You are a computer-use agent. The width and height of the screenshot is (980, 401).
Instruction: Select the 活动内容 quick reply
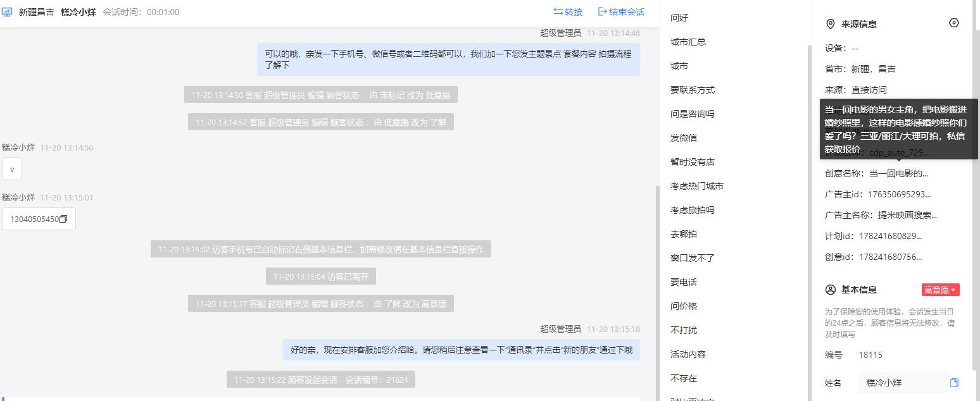688,354
